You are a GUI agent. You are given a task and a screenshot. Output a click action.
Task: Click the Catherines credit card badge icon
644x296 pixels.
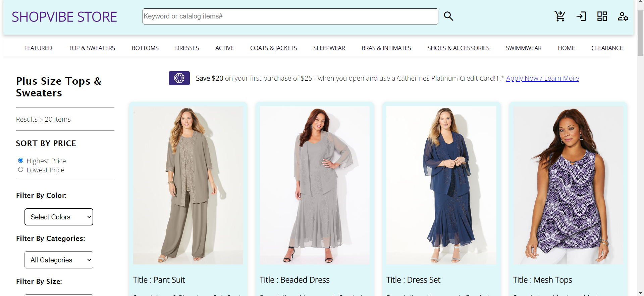(x=179, y=78)
